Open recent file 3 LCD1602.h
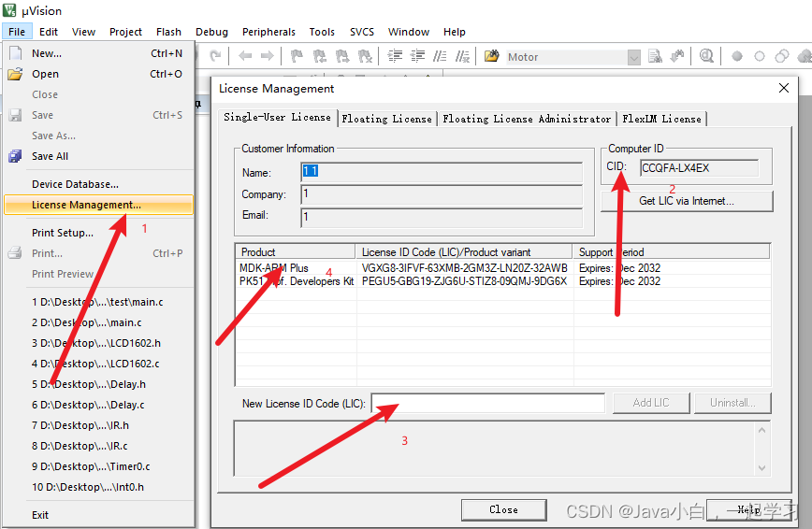Screen dimensions: 812x529 98,343
